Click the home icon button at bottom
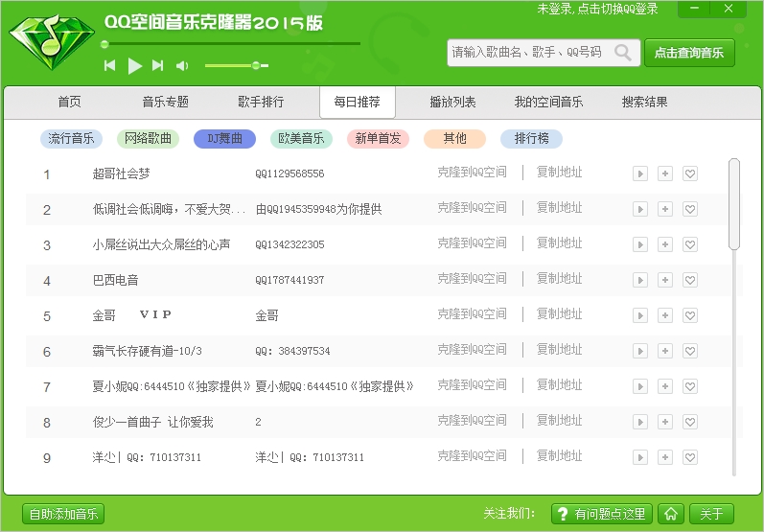The width and height of the screenshot is (764, 532). [x=671, y=514]
